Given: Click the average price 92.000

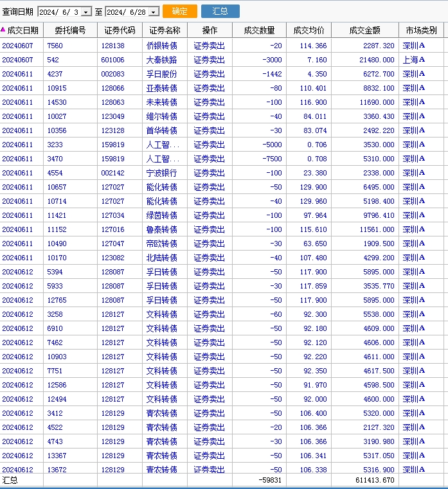Looking at the screenshot, I should click(315, 399).
